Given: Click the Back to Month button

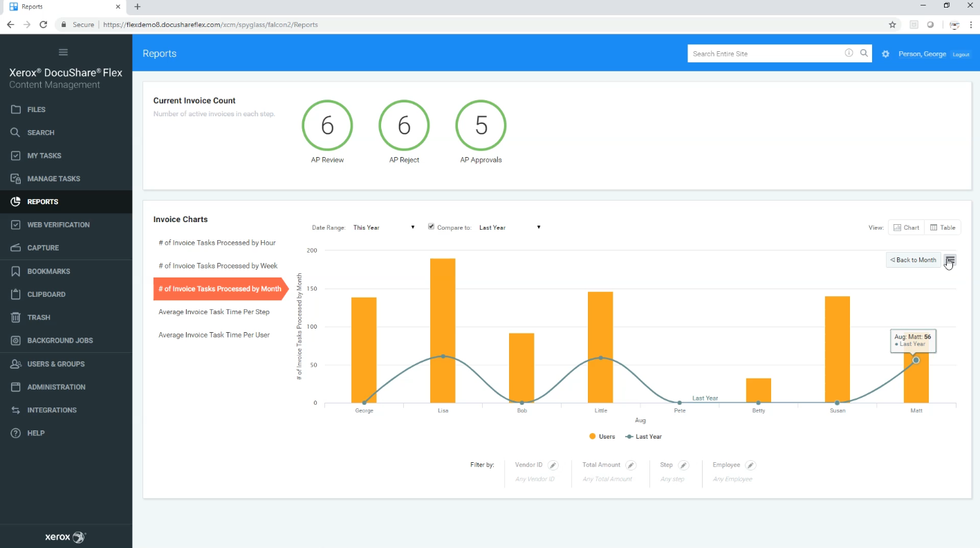Looking at the screenshot, I should click(912, 259).
